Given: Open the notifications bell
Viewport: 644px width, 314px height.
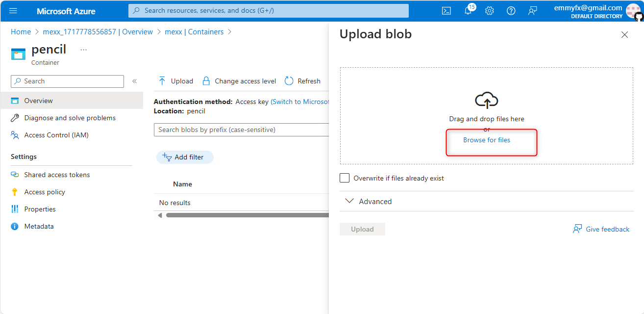Looking at the screenshot, I should [x=468, y=11].
